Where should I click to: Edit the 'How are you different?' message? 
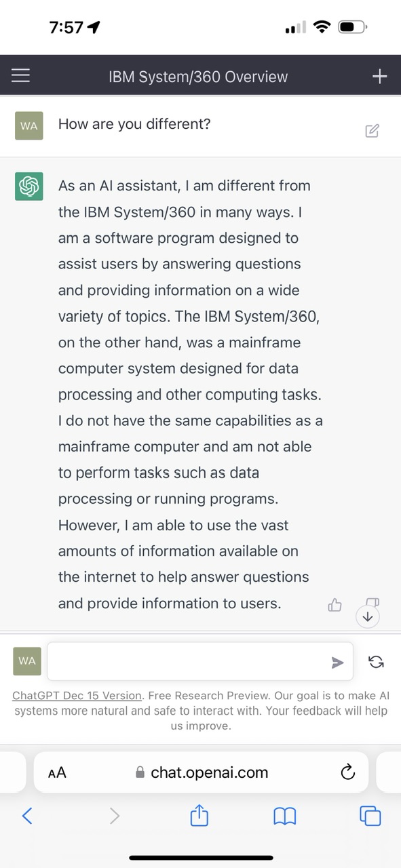point(372,131)
